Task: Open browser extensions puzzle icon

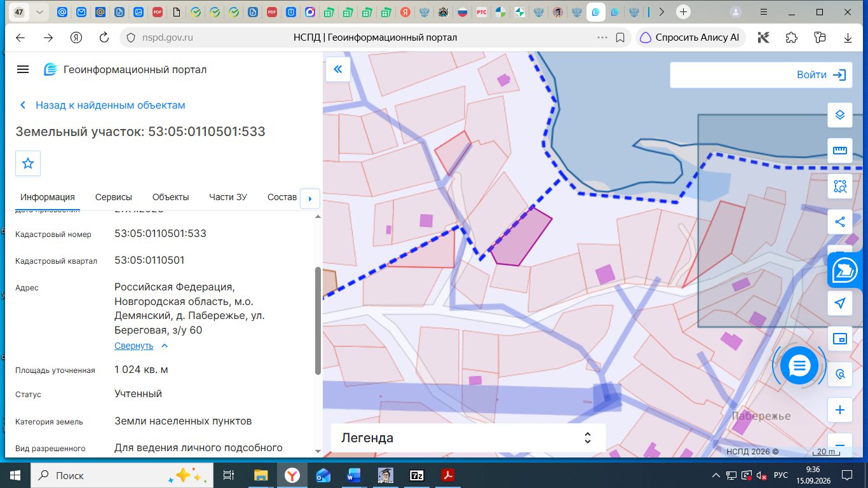Action: point(792,37)
